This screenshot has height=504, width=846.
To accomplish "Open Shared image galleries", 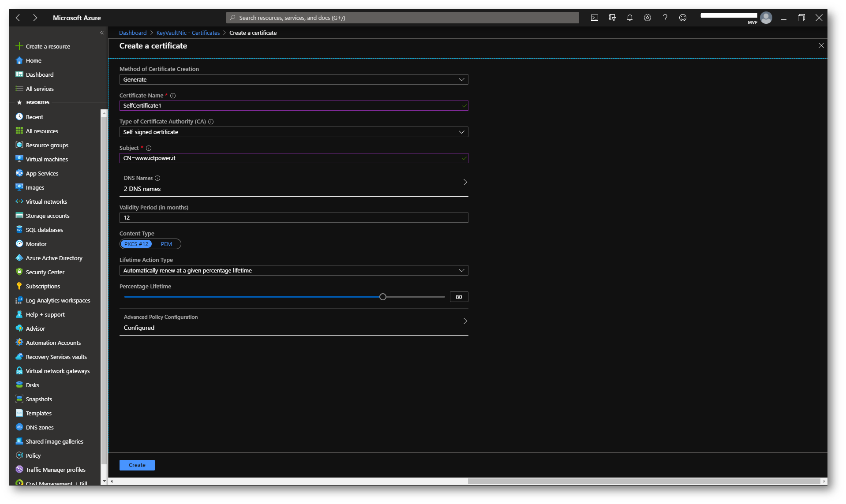I will tap(54, 441).
